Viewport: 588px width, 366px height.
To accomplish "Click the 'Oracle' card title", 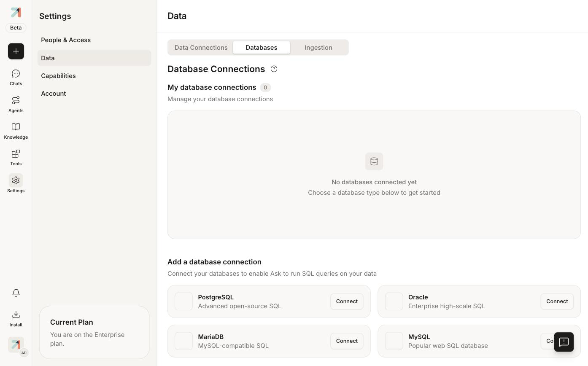I will 418,297.
